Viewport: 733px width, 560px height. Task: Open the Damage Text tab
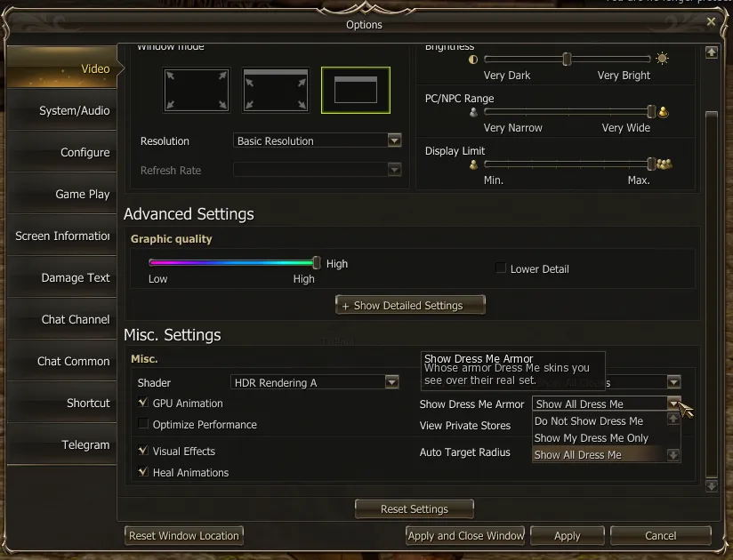[x=61, y=277]
